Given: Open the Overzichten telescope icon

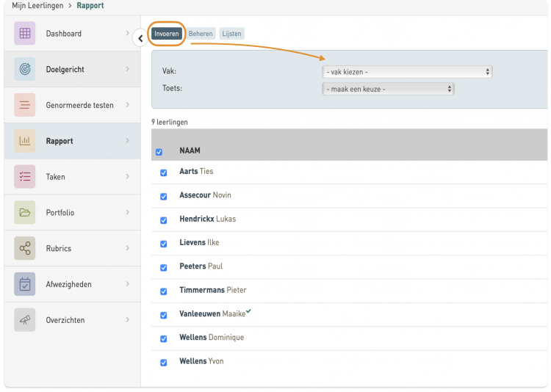Looking at the screenshot, I should pos(24,320).
